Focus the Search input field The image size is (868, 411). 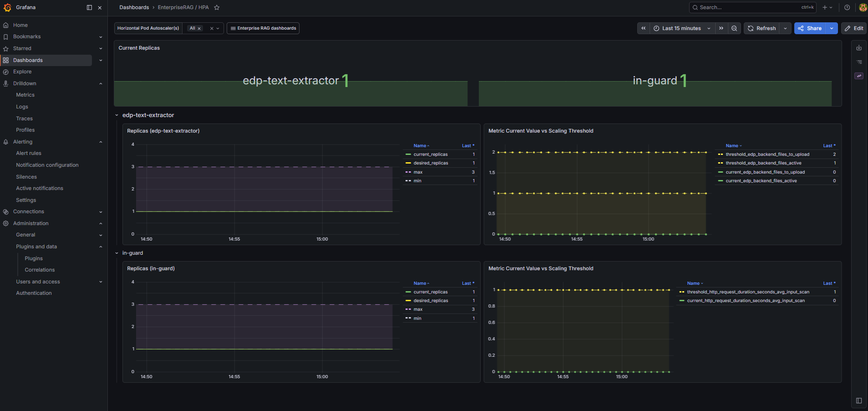(x=753, y=7)
